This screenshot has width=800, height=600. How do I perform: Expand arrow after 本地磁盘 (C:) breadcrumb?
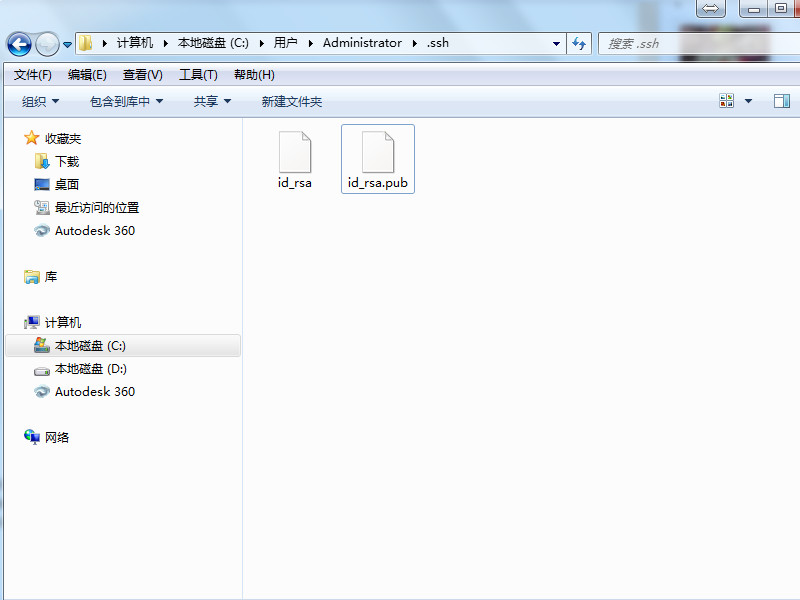[x=262, y=43]
